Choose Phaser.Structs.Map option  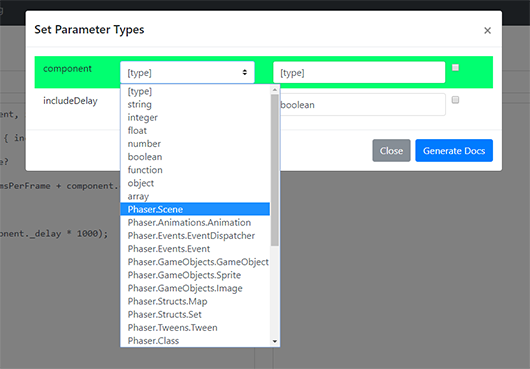click(195, 301)
